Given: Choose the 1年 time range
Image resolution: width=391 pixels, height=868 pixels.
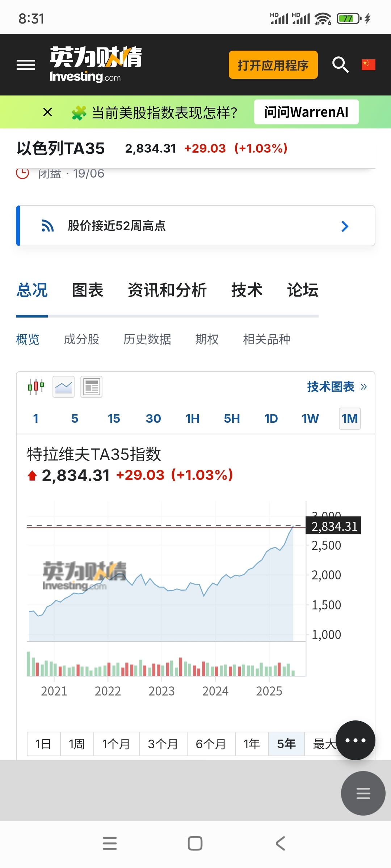Looking at the screenshot, I should click(x=252, y=744).
